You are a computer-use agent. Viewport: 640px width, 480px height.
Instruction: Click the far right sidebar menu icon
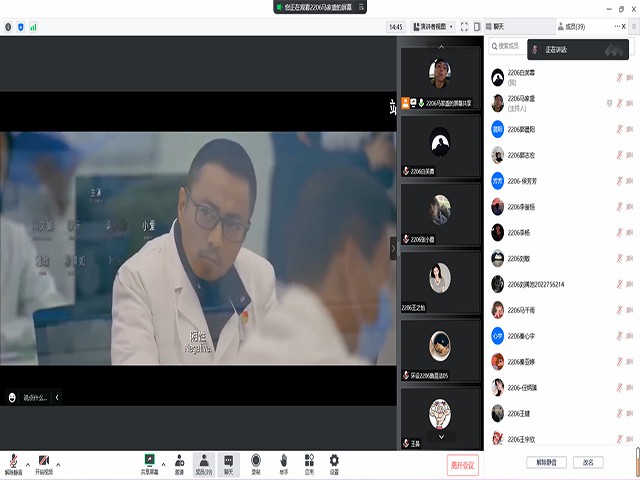[x=634, y=27]
